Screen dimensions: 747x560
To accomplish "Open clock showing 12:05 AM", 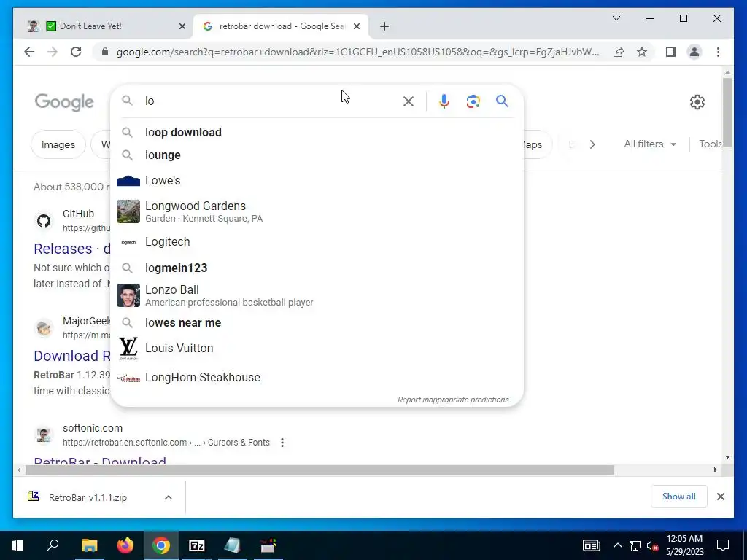I will pyautogui.click(x=684, y=545).
